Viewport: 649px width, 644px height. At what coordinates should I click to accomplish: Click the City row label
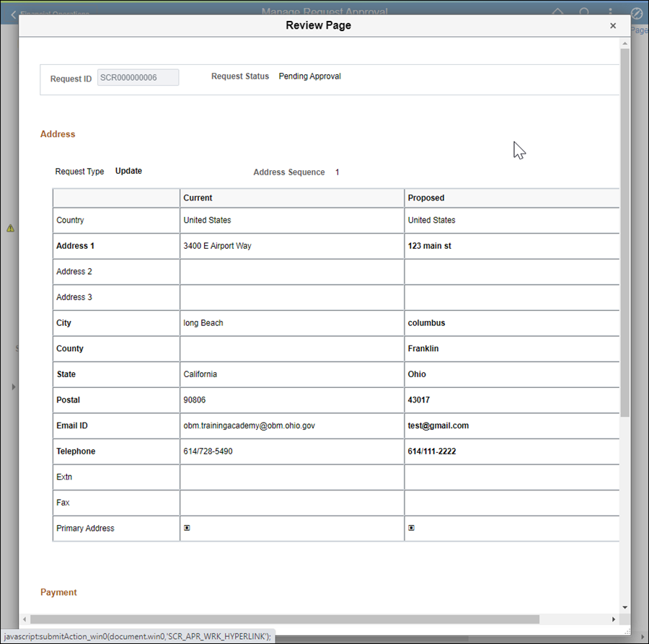[63, 323]
